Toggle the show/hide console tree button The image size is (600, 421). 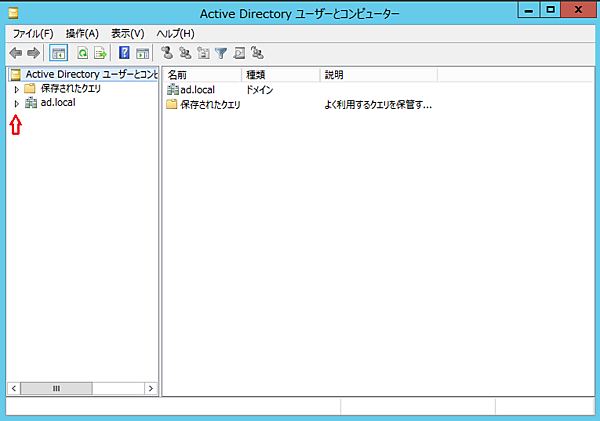pos(59,53)
